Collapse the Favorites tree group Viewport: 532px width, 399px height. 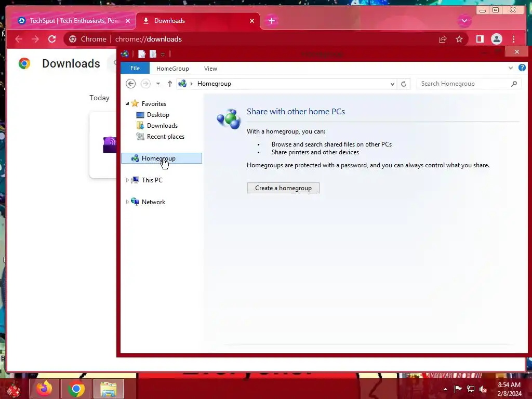pos(127,103)
